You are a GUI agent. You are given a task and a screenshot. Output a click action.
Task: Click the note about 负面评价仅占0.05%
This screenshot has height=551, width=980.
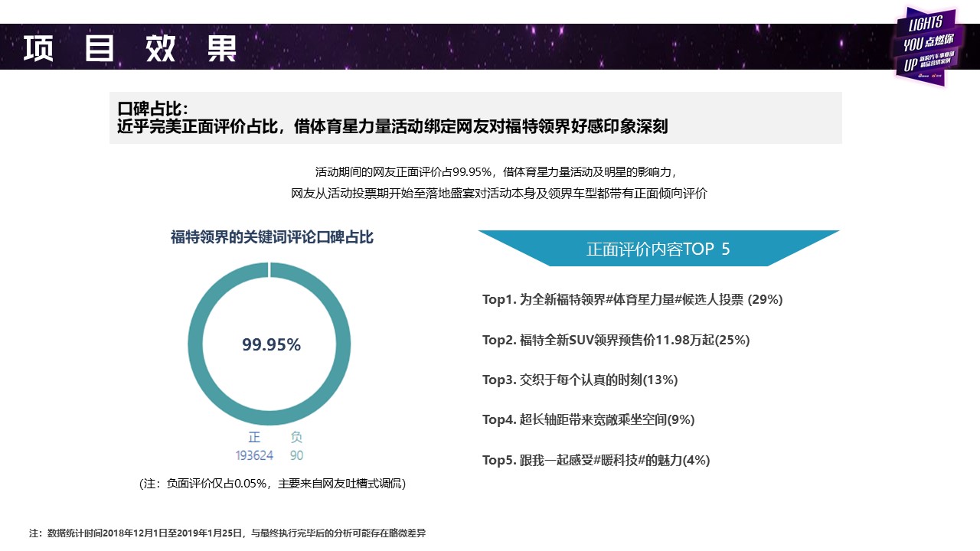coord(273,484)
